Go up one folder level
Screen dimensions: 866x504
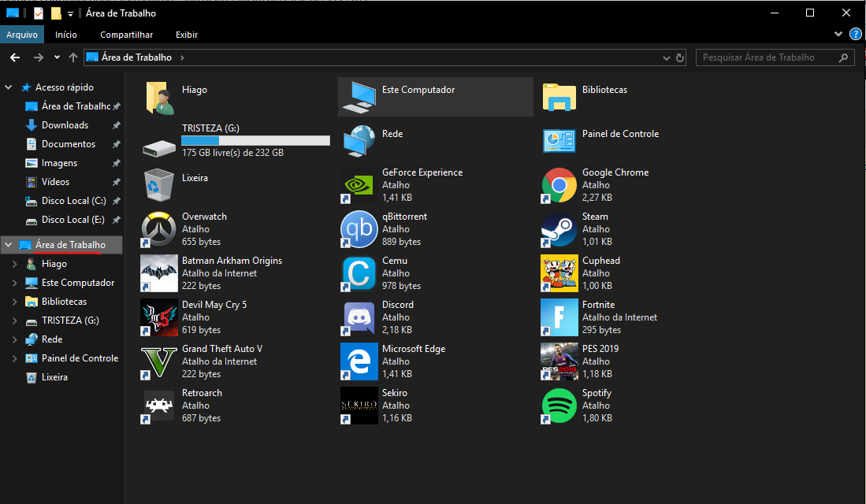pyautogui.click(x=73, y=57)
